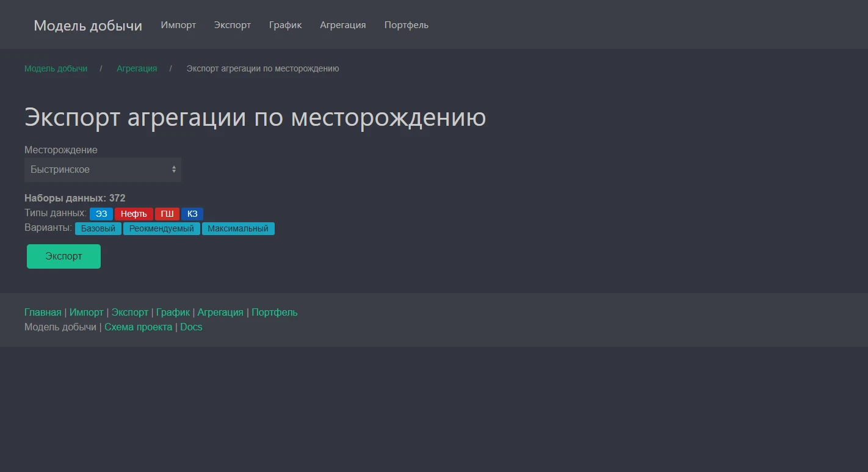Viewport: 868px width, 472px height.
Task: Select the ЭЗ data type badge
Action: coord(101,214)
